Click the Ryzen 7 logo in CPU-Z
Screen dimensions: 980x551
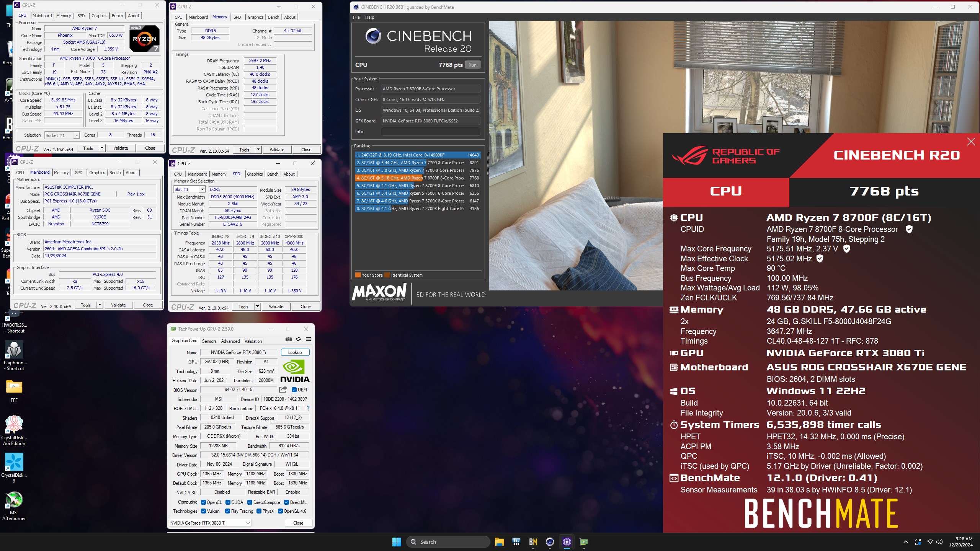pyautogui.click(x=144, y=39)
